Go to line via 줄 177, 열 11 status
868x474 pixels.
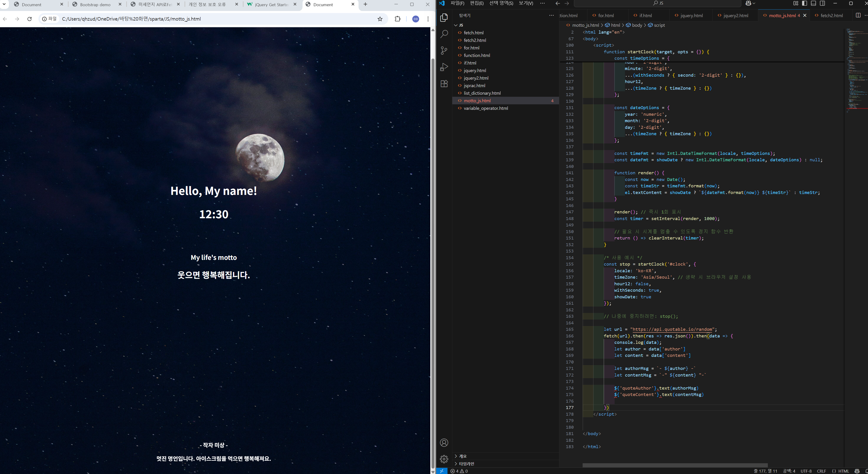pos(765,471)
